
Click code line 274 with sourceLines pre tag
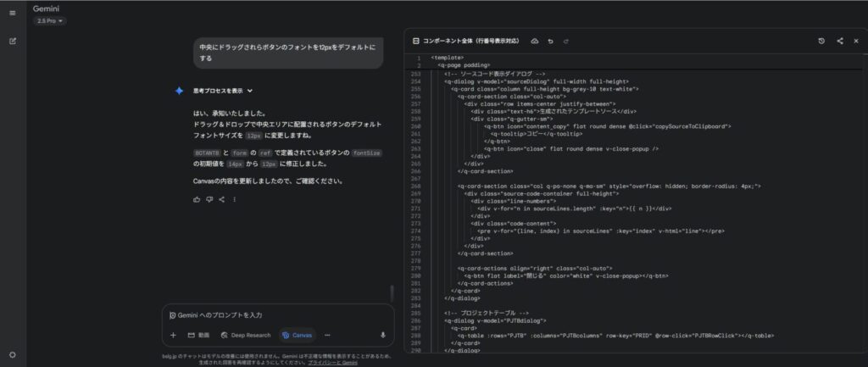(601, 231)
